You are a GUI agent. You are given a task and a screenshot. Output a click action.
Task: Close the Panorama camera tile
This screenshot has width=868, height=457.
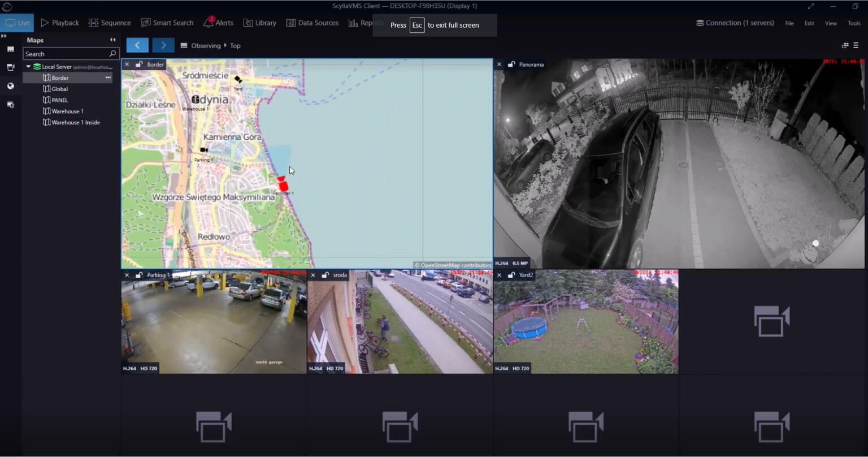pos(499,64)
